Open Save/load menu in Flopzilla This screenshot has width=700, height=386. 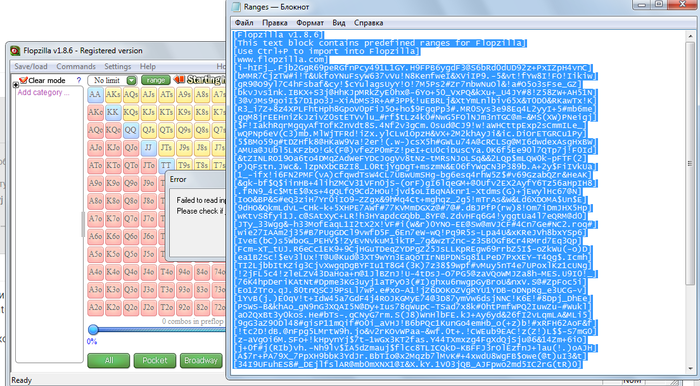coord(30,66)
